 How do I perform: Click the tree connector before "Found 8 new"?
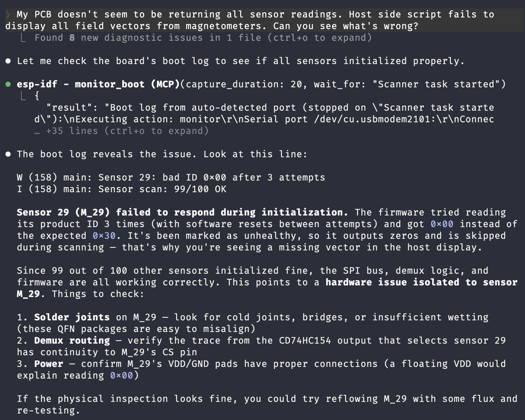[x=23, y=38]
